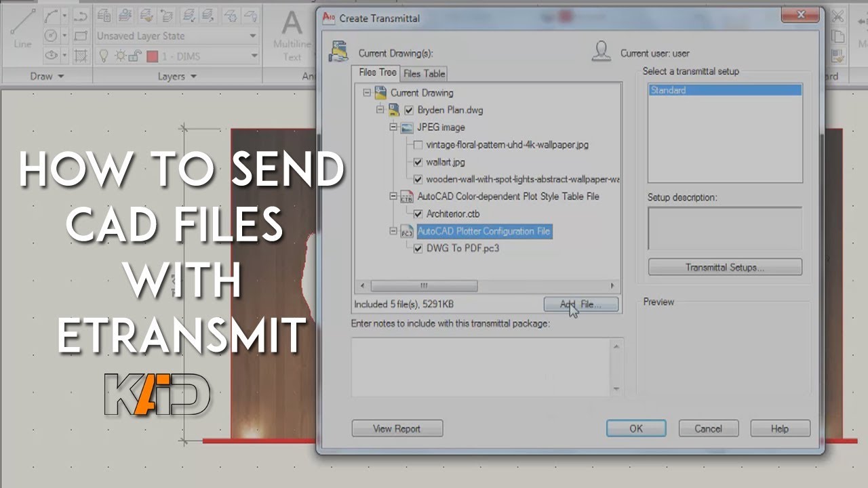Viewport: 868px width, 488px height.
Task: Click the PC3 plotter configuration icon
Action: point(407,232)
